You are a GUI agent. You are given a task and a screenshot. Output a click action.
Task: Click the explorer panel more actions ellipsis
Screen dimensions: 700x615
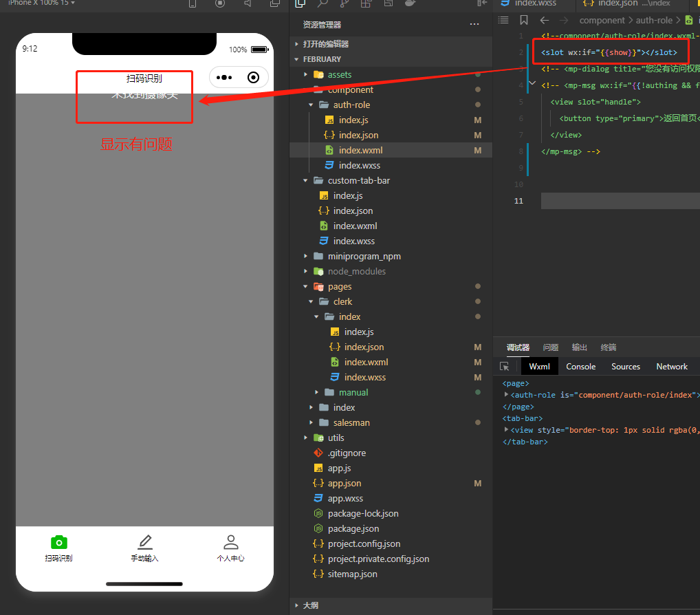[474, 24]
